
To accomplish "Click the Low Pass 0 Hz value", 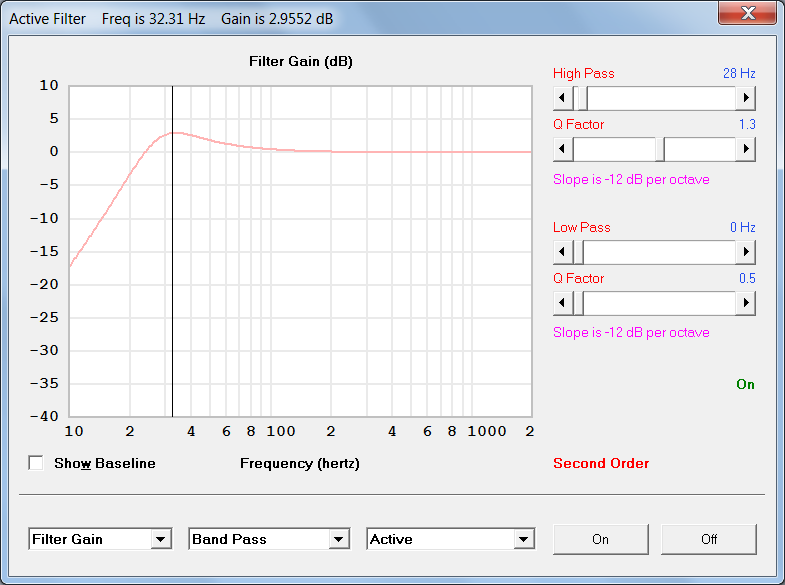I will [742, 228].
